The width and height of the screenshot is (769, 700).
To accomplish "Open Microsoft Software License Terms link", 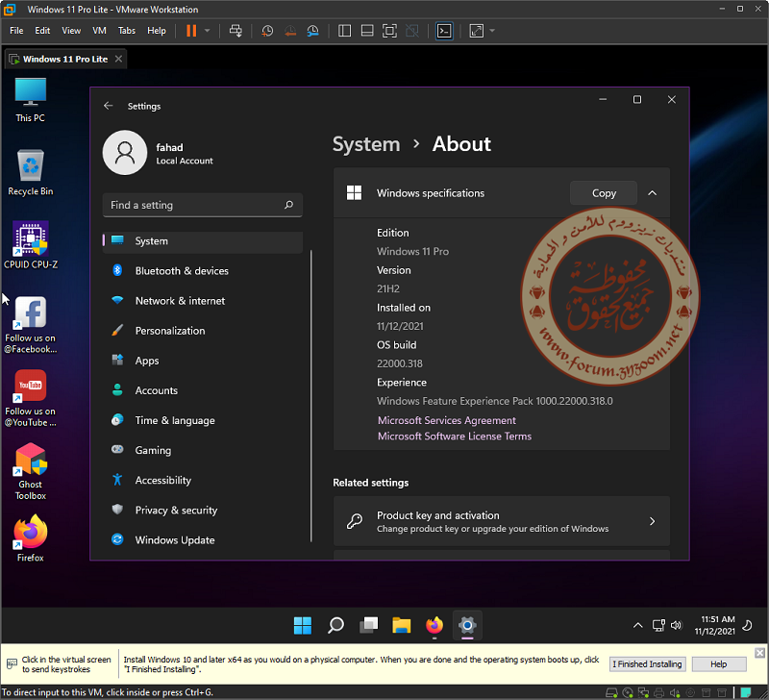I will 455,437.
